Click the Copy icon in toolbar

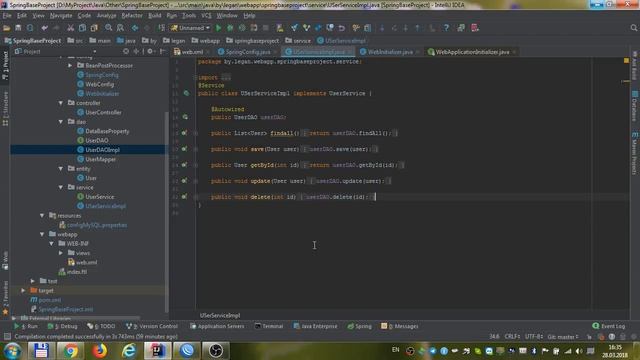coord(82,28)
